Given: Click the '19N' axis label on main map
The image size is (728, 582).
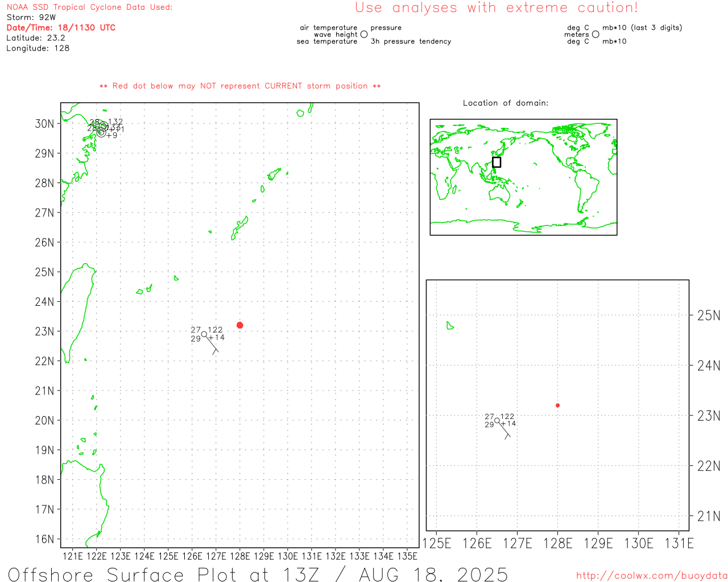Looking at the screenshot, I should point(44,450).
